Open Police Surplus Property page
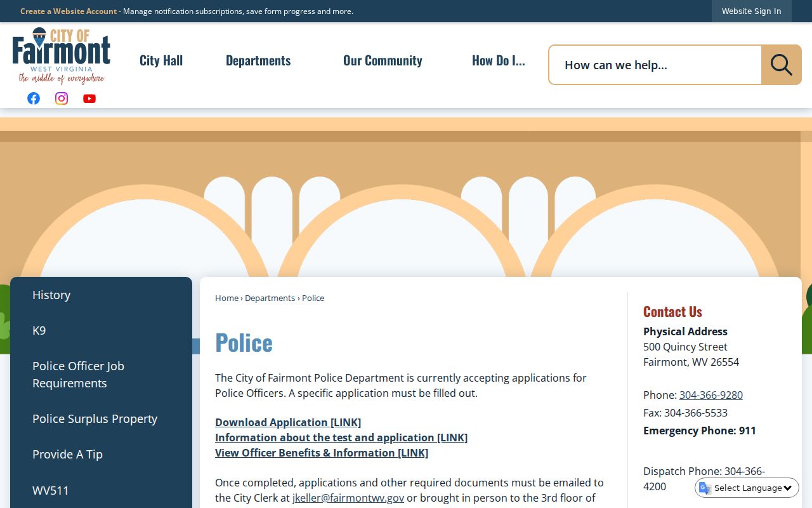The height and width of the screenshot is (508, 812). point(95,418)
